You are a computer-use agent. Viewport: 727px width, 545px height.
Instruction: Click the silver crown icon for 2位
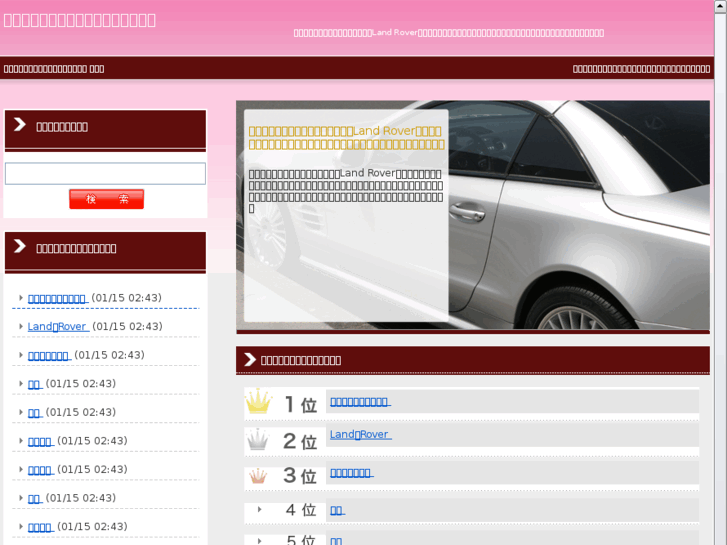click(x=258, y=439)
